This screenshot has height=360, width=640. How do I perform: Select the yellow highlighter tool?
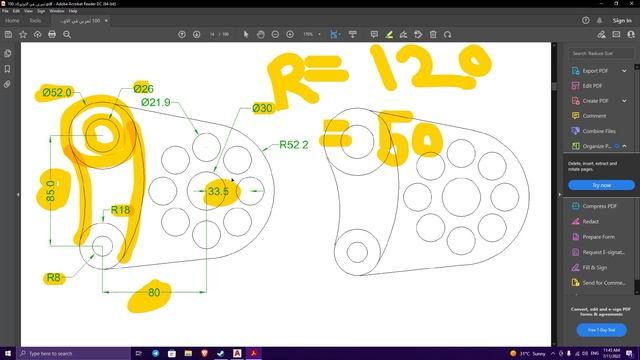(x=389, y=35)
